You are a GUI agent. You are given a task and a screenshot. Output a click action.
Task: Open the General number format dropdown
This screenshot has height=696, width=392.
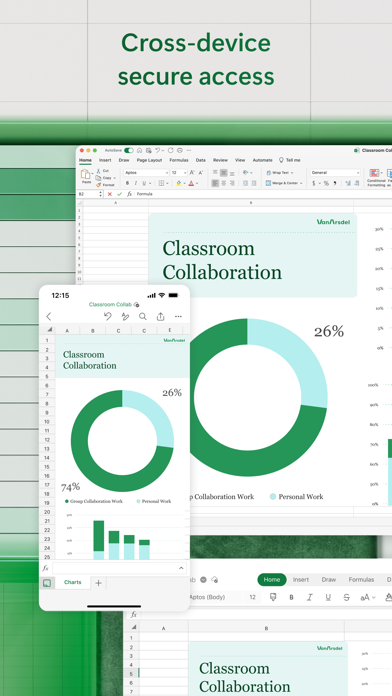[335, 173]
